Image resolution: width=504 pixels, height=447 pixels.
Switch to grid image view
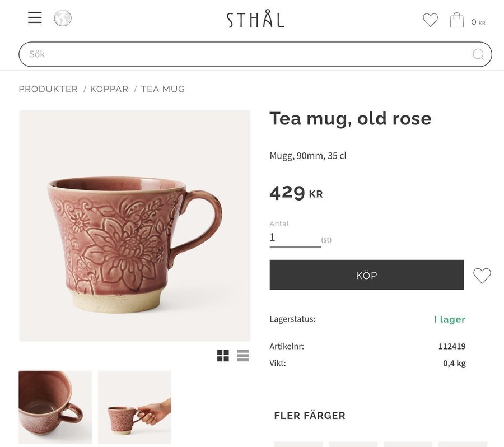coord(223,356)
